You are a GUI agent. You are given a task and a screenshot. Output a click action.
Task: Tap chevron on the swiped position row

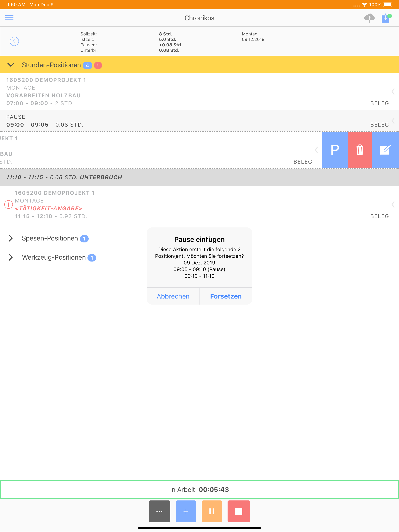pyautogui.click(x=316, y=150)
